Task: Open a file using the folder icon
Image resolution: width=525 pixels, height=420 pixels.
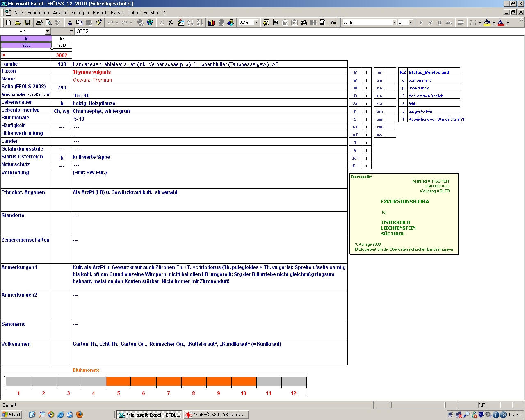Action: 18,23
